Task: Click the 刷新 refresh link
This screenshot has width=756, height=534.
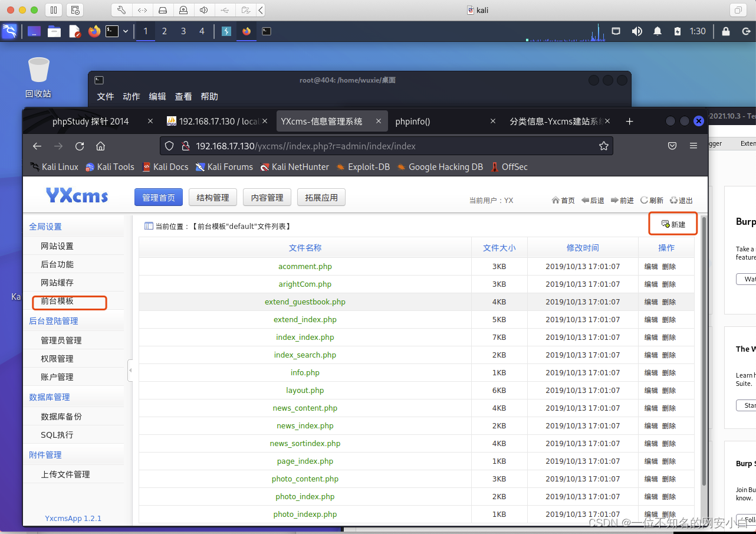Action: click(x=652, y=201)
